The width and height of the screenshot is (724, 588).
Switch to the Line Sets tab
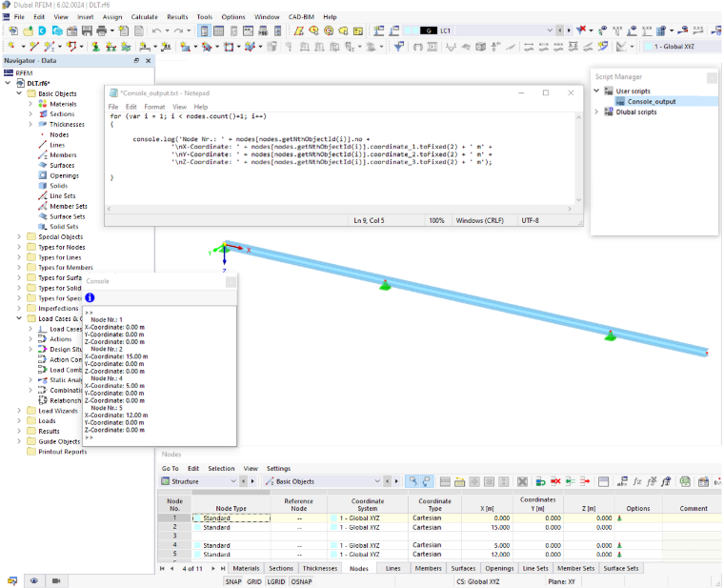tap(535, 568)
